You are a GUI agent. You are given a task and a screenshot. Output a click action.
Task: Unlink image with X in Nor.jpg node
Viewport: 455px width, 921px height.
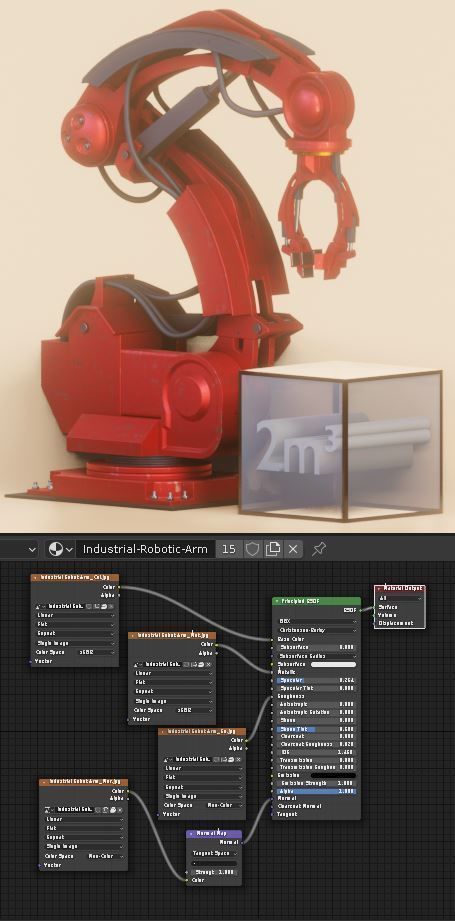coord(120,810)
